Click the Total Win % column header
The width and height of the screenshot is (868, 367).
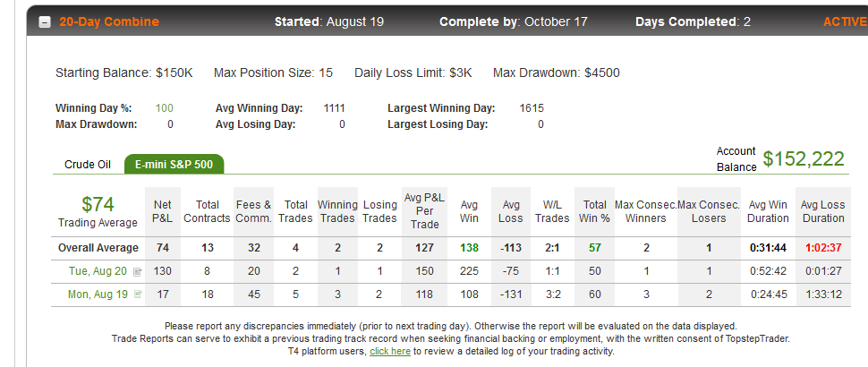[594, 211]
